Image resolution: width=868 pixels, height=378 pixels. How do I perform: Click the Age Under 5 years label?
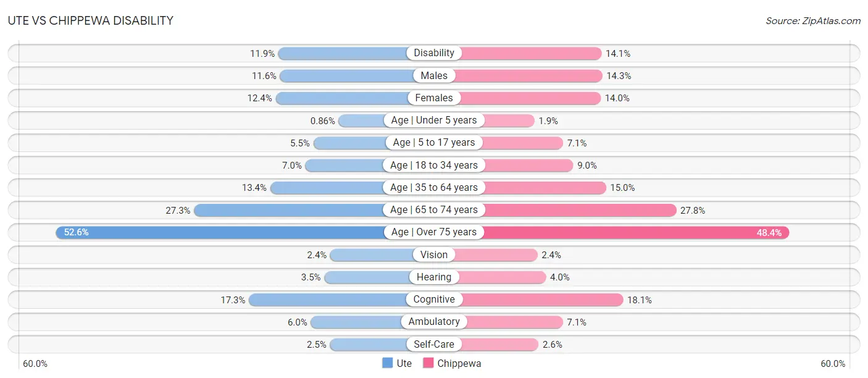coord(434,120)
